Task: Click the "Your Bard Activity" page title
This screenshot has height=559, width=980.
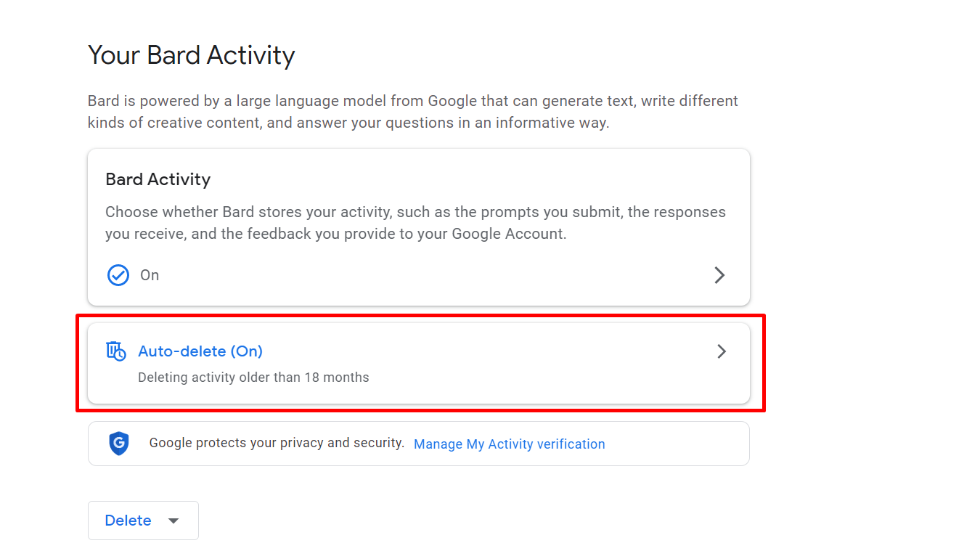Action: tap(191, 56)
